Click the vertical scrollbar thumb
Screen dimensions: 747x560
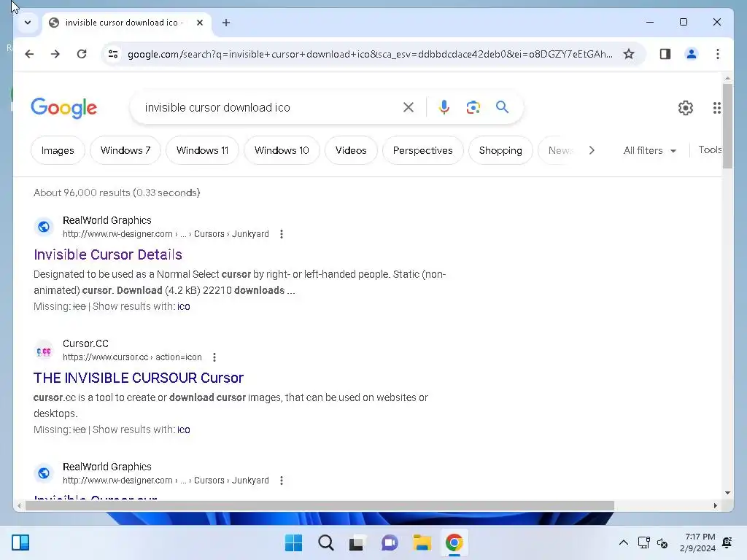pos(727,125)
